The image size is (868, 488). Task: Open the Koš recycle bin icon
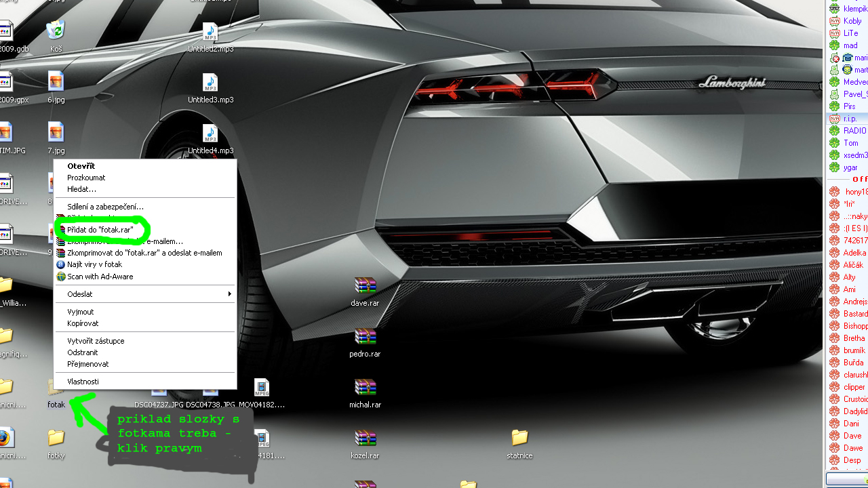[x=56, y=31]
